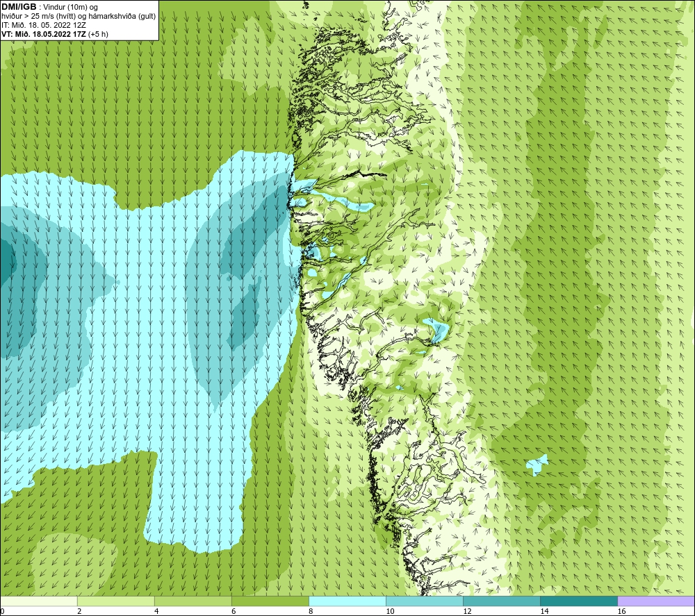This screenshot has height=616, width=695.
Task: Click the legend number '16'
Action: pyautogui.click(x=621, y=612)
